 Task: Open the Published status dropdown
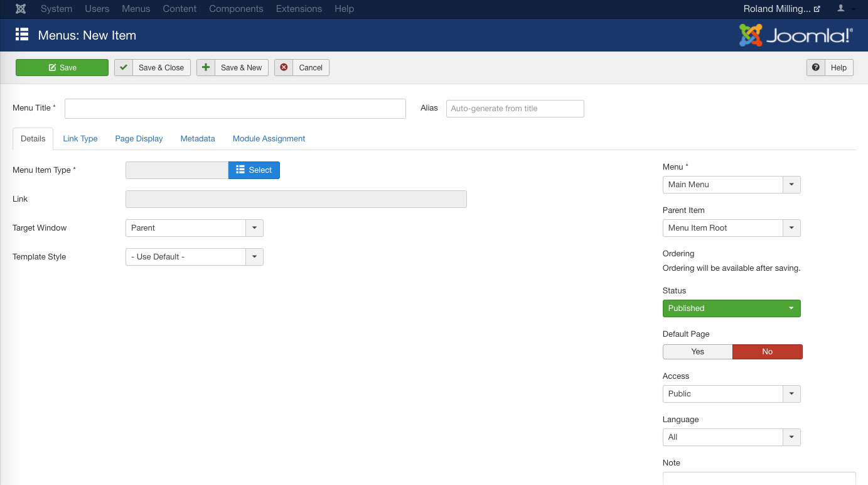(732, 308)
